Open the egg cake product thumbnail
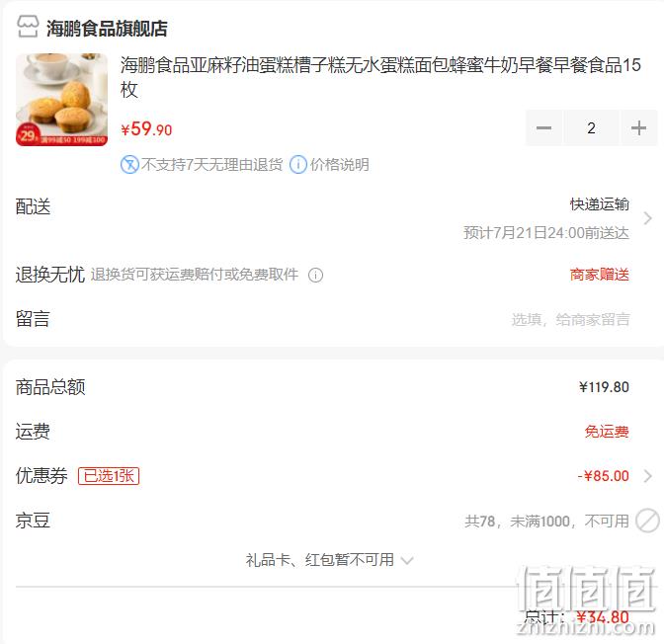Screen dimensions: 664x644 pos(62,100)
